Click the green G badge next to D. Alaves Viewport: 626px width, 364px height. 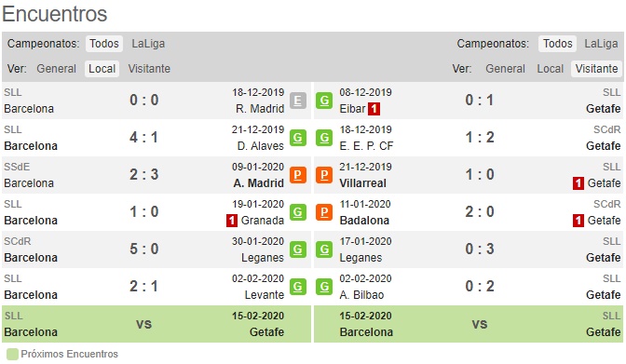298,138
